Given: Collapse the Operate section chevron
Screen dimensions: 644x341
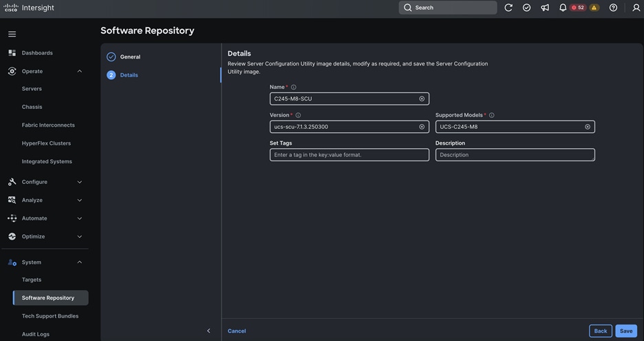Looking at the screenshot, I should click(80, 71).
